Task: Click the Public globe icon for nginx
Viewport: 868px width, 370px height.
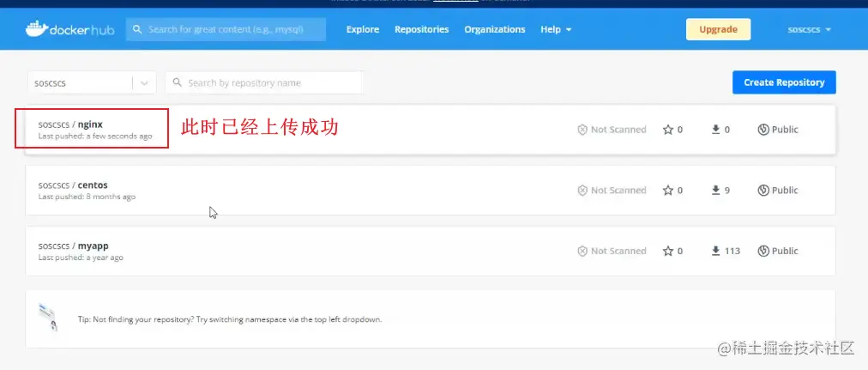Action: (x=763, y=130)
